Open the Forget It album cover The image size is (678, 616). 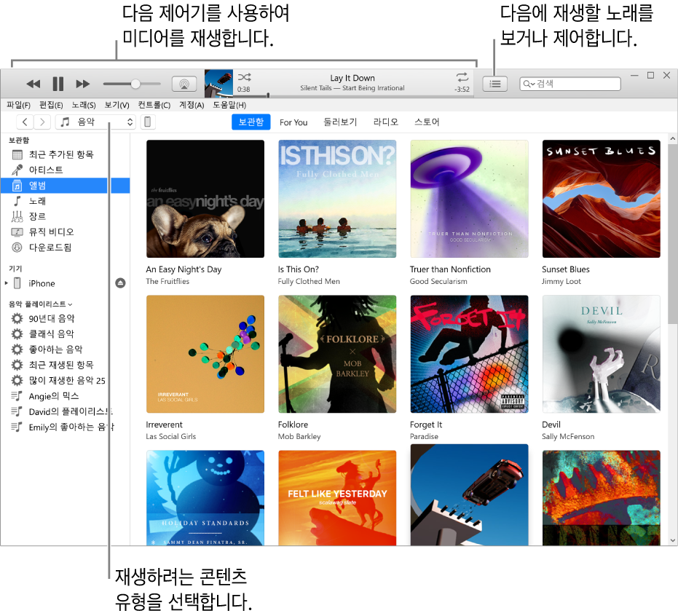pos(469,354)
